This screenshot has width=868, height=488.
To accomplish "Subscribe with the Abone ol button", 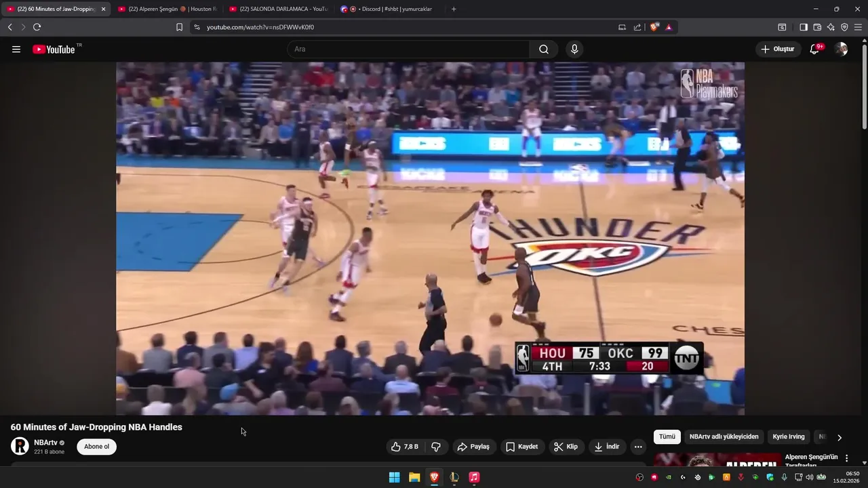I will pyautogui.click(x=96, y=447).
